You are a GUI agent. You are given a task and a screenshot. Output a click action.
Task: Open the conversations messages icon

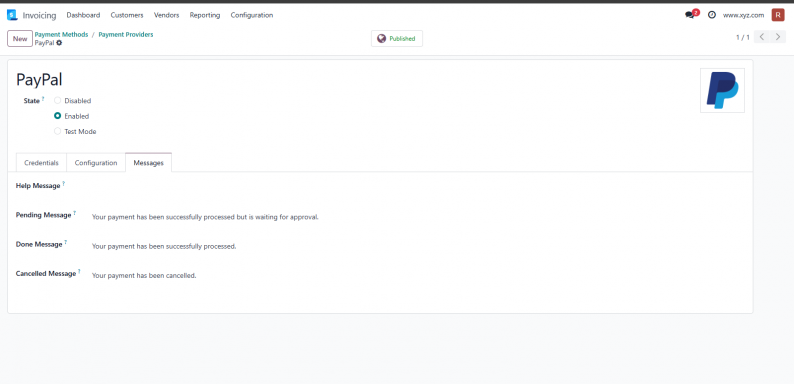click(x=690, y=15)
